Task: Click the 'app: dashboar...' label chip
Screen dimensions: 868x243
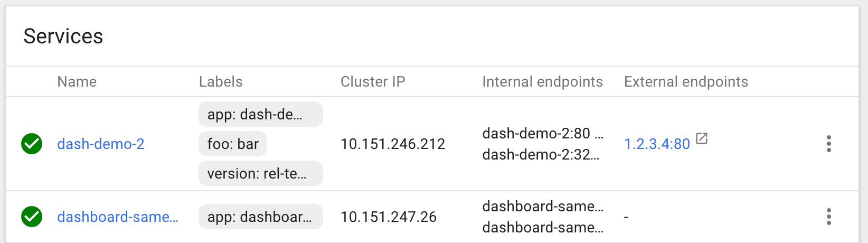Action: 260,217
